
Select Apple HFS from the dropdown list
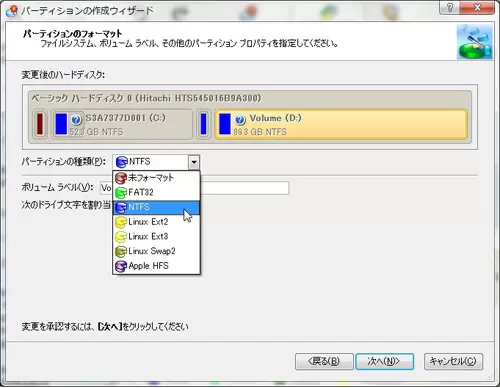[x=156, y=266]
